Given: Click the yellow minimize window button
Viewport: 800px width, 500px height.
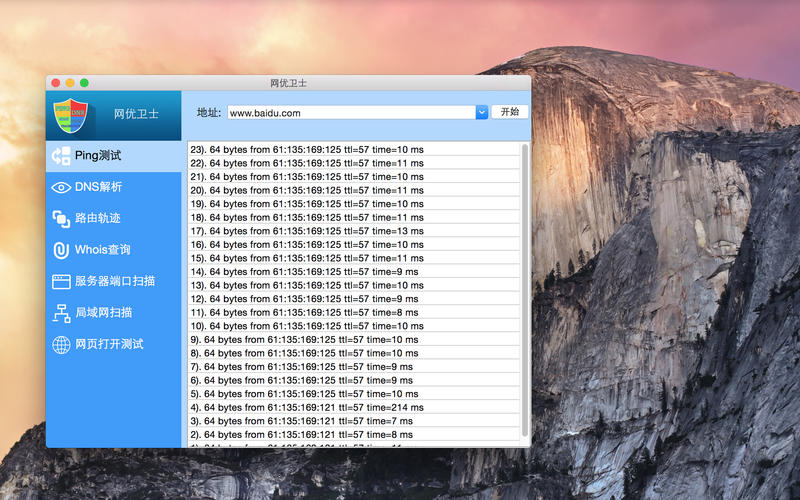Looking at the screenshot, I should tap(70, 83).
